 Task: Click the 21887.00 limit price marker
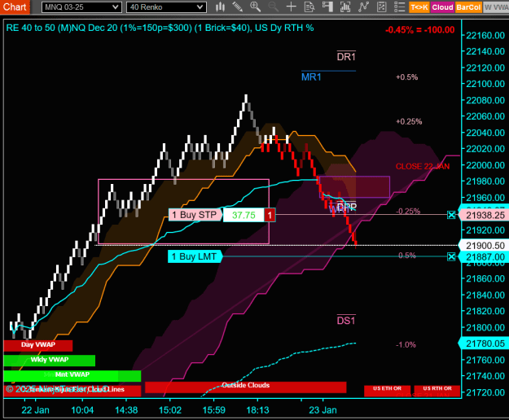click(x=484, y=257)
